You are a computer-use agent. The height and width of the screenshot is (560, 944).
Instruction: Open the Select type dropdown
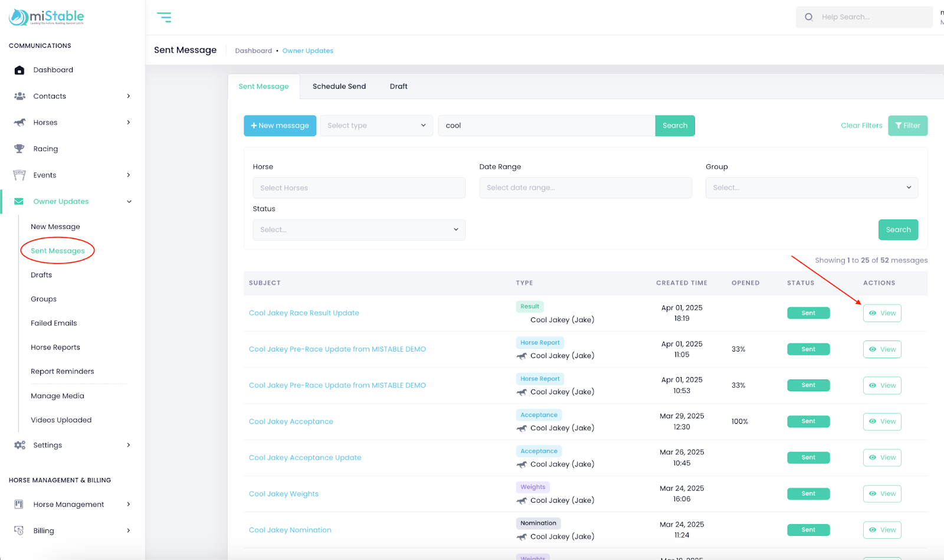376,126
